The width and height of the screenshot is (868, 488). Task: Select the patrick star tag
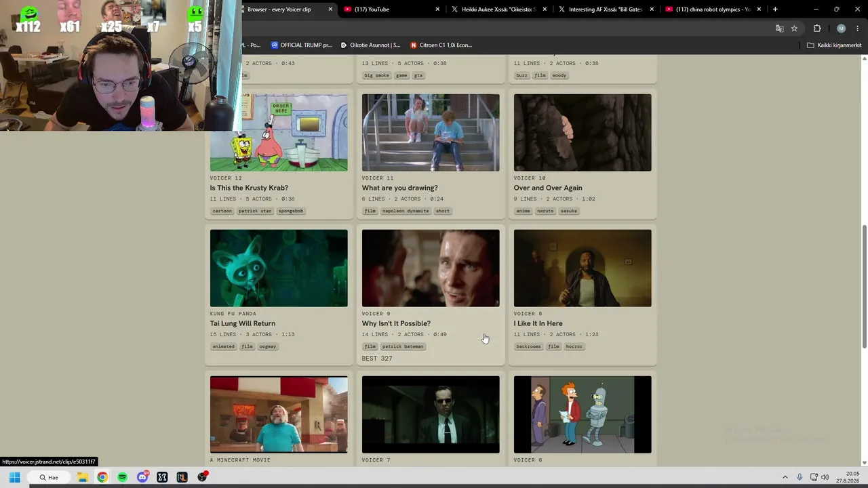click(255, 211)
